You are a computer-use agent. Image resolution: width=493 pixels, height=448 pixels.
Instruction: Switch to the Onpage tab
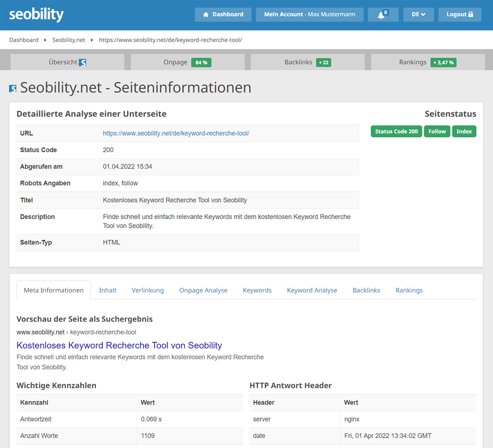click(x=187, y=62)
